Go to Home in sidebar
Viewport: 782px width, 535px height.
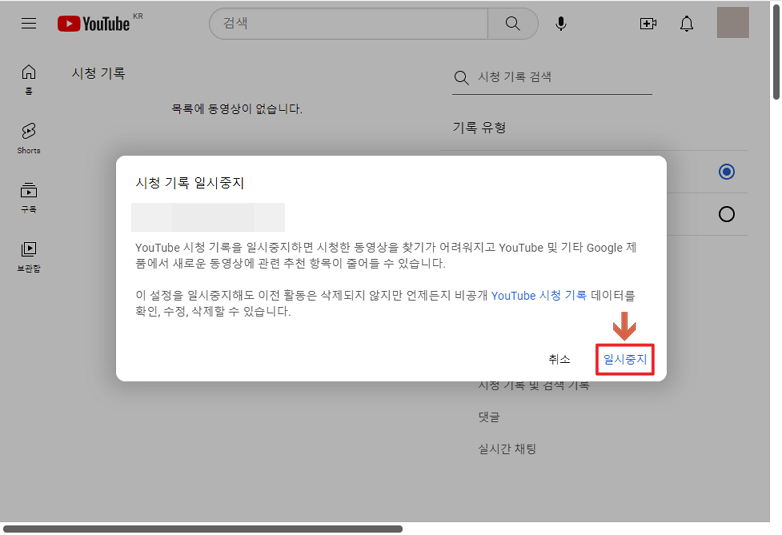point(29,79)
